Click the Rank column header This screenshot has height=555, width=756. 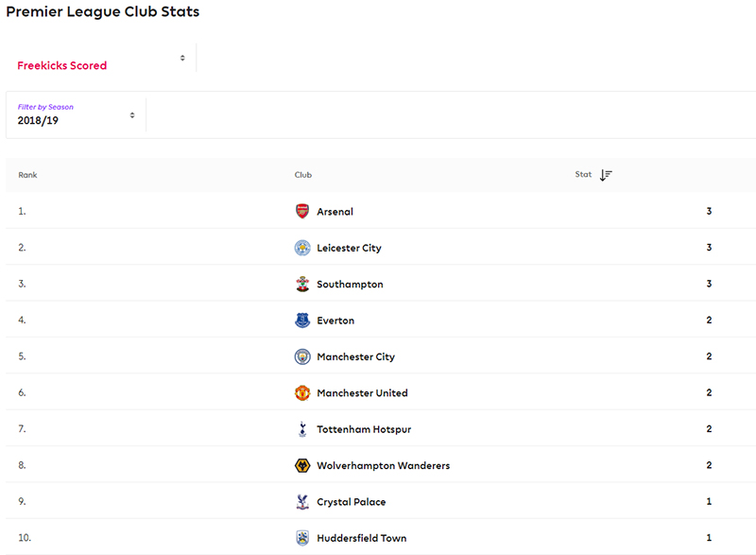click(x=27, y=175)
